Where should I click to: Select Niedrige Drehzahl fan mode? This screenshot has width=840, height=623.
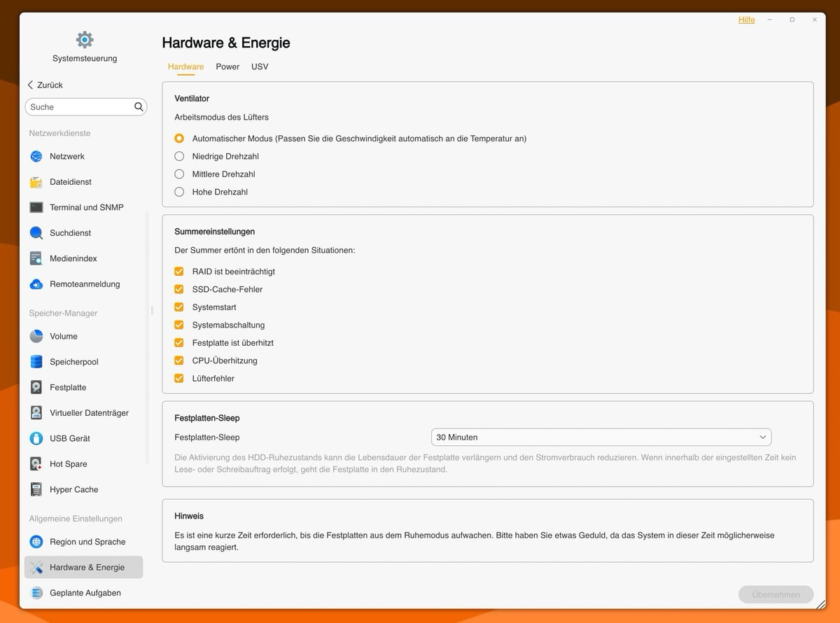click(x=179, y=156)
